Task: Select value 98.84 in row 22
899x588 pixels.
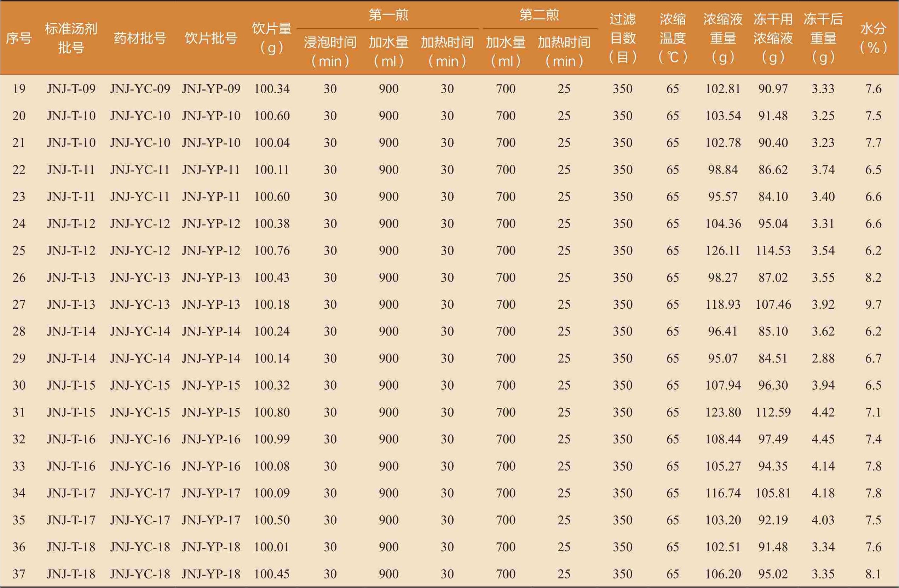Action: tap(722, 169)
